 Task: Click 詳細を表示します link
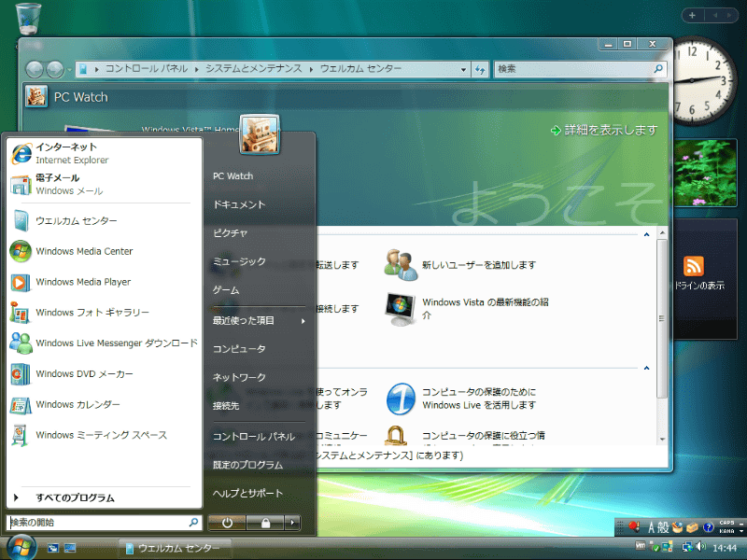click(604, 130)
